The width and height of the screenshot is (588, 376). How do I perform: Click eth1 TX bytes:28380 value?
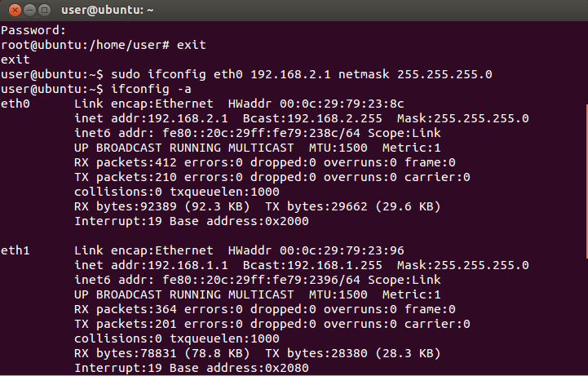coord(318,353)
